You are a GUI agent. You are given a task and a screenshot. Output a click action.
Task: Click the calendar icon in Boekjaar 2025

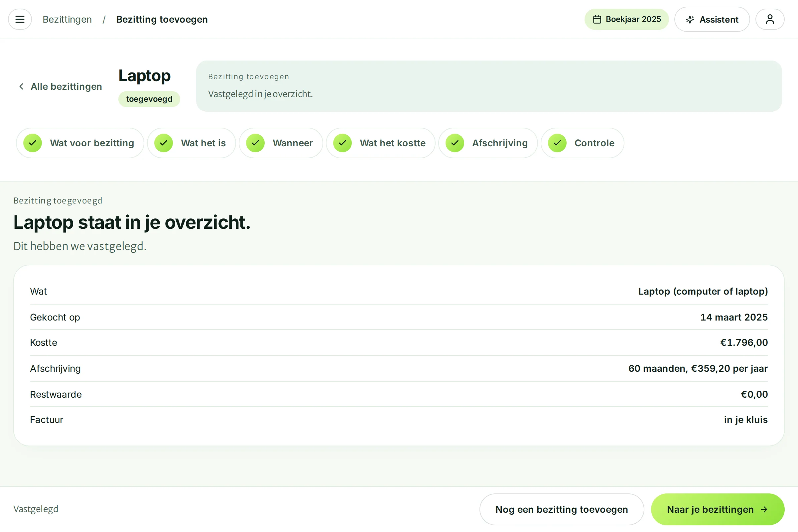(597, 19)
